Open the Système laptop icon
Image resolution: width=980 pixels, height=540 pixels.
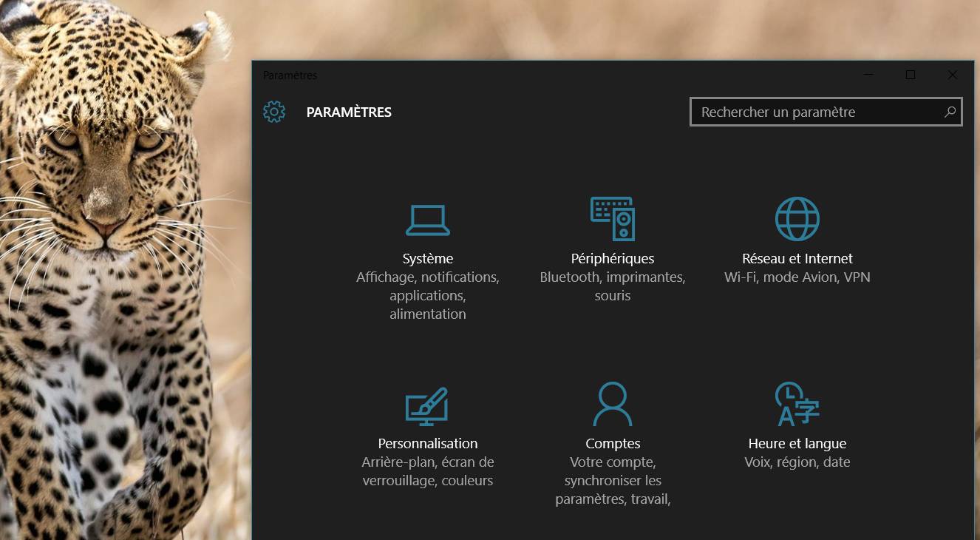click(428, 220)
